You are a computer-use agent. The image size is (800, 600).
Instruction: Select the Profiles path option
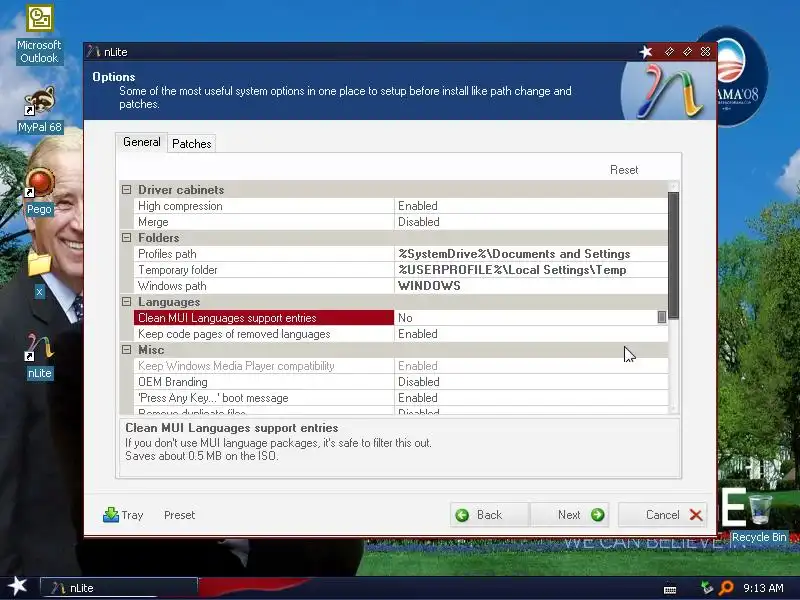pyautogui.click(x=264, y=254)
